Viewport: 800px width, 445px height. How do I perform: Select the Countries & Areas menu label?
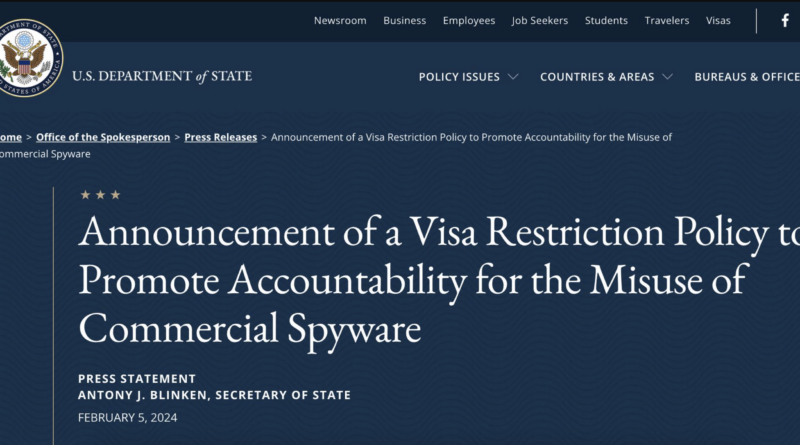point(597,77)
